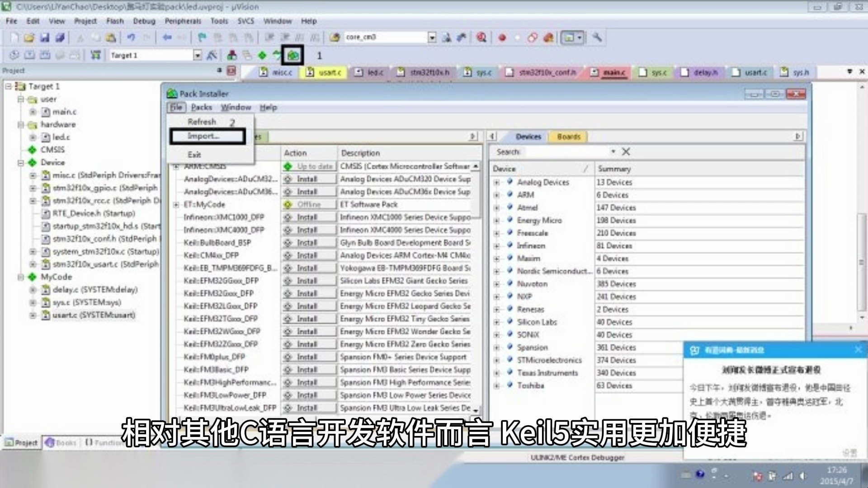The height and width of the screenshot is (488, 868).
Task: Open Pack Installer from the toolbar
Action: [x=293, y=55]
